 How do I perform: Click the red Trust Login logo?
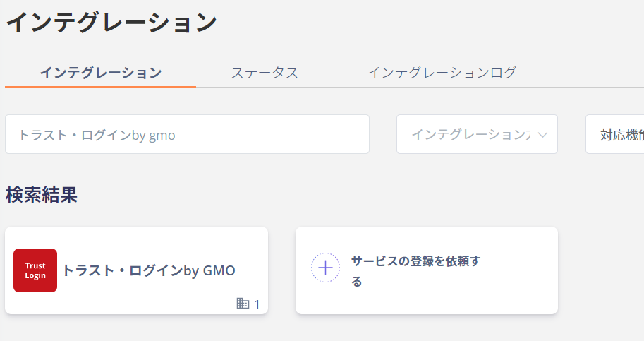(x=35, y=270)
